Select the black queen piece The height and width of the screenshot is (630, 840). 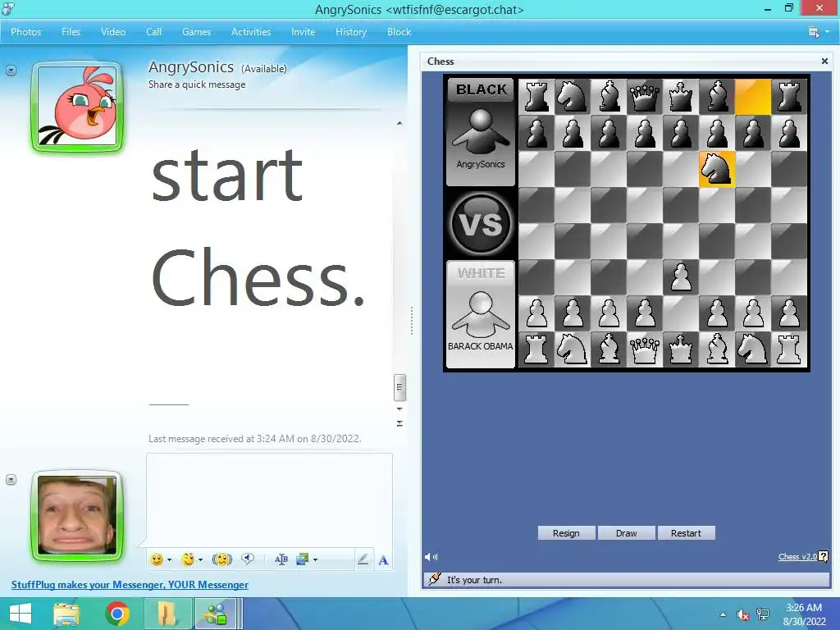click(645, 97)
